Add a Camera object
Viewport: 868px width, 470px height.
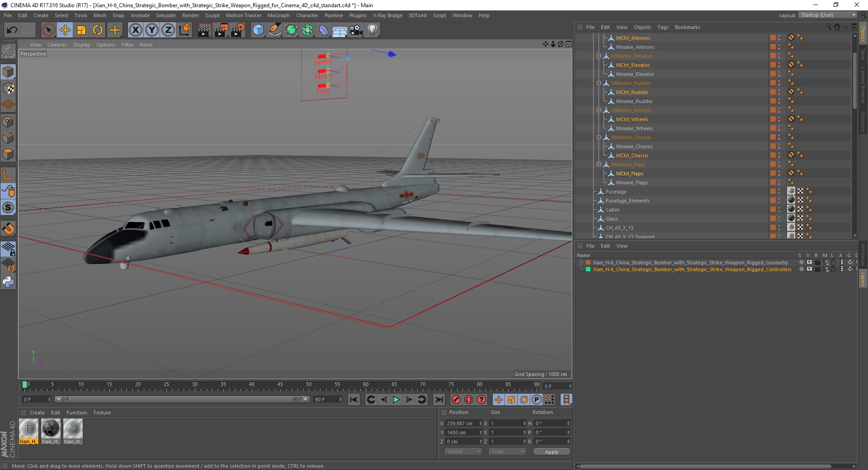coord(356,30)
